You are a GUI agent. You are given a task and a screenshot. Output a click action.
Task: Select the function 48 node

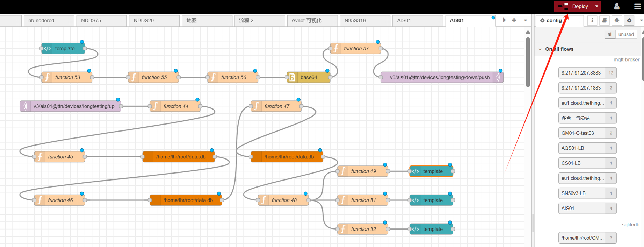(283, 200)
